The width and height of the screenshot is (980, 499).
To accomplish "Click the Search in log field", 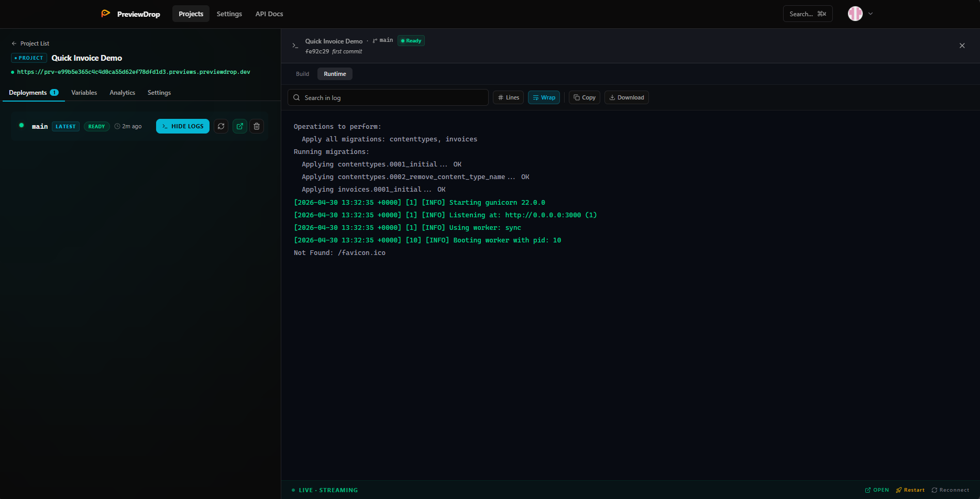I will (388, 97).
